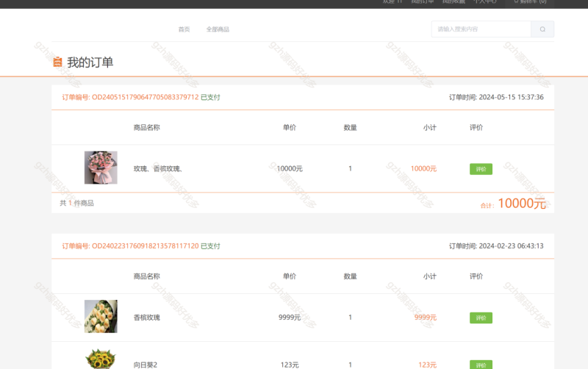
Task: Click the 共 1 件商品 summary text
Action: pos(77,204)
